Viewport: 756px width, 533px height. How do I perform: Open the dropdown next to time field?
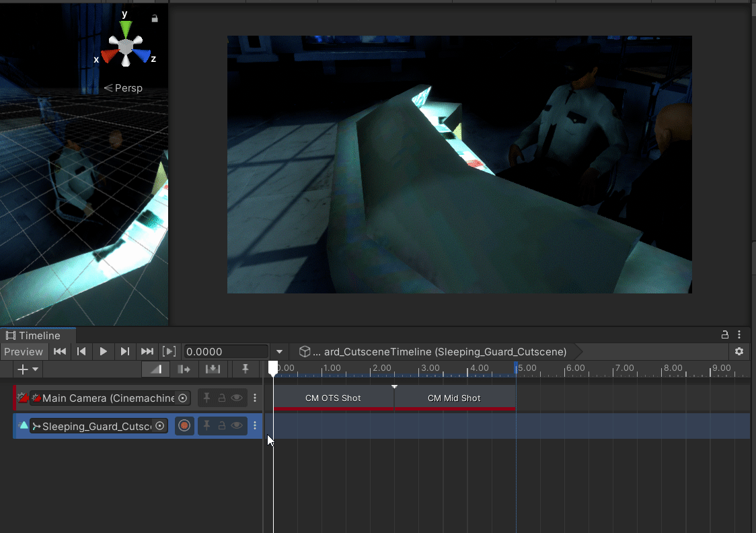click(x=279, y=352)
